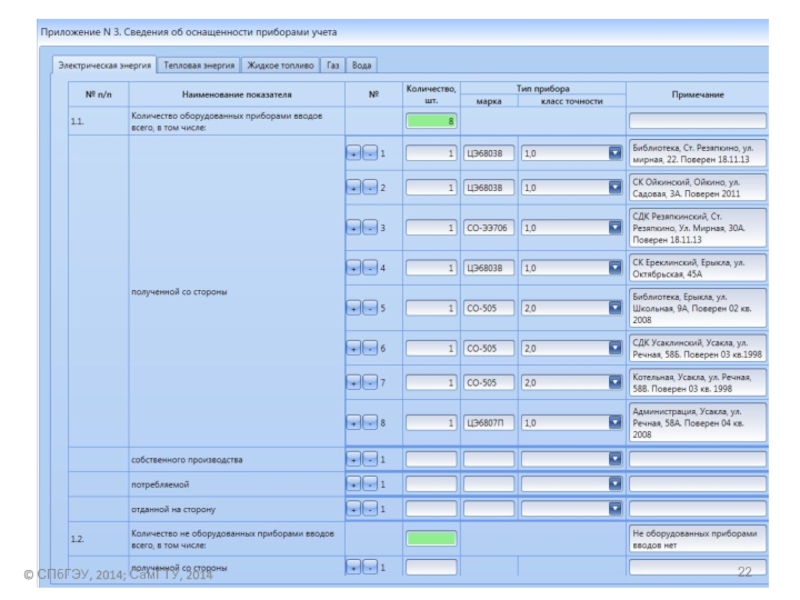This screenshot has height=600, width=800.
Task: Click plus in the собственного производства row
Action: (x=355, y=460)
